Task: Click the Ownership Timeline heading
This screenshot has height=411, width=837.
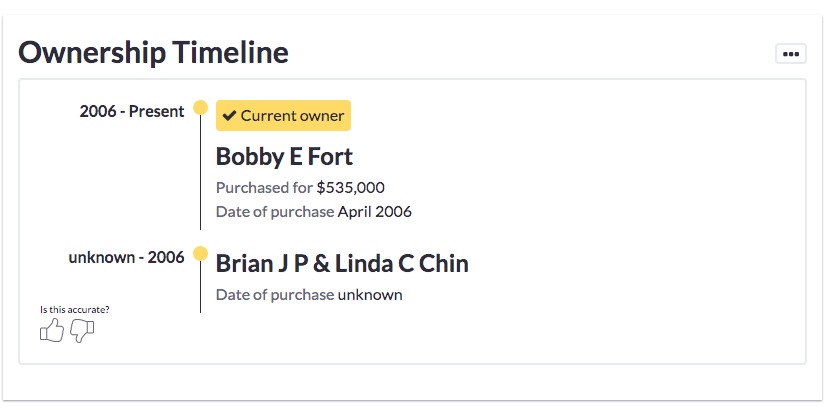Action: (154, 53)
